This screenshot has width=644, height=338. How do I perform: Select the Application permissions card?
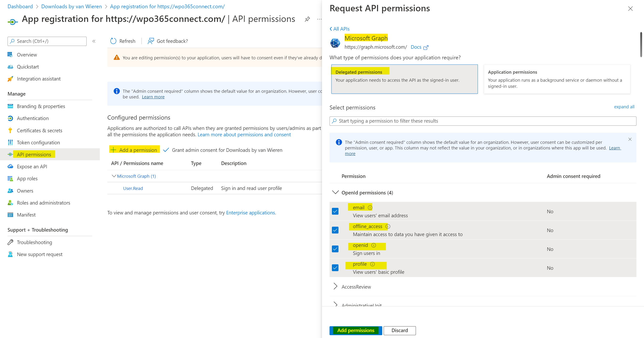point(557,79)
